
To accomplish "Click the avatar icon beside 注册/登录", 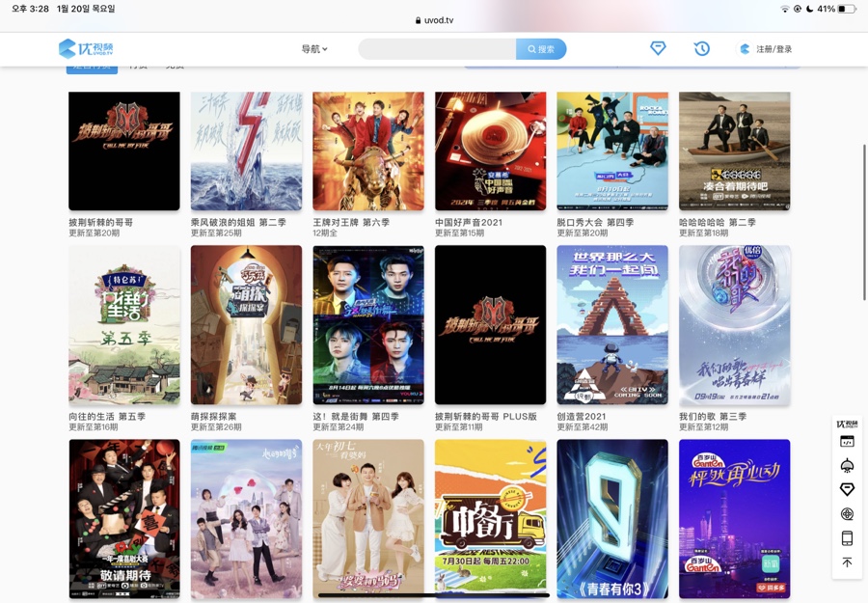I will (745, 49).
